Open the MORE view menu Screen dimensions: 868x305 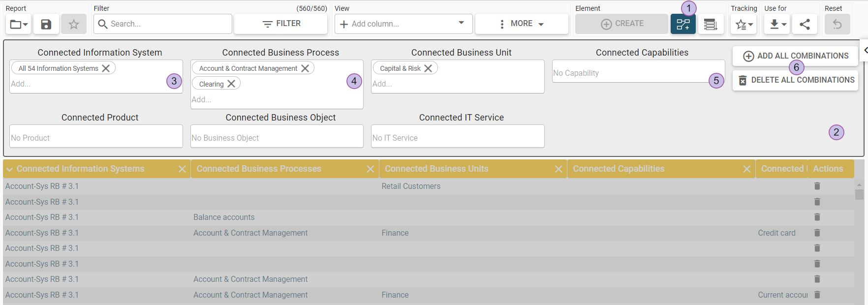[522, 24]
